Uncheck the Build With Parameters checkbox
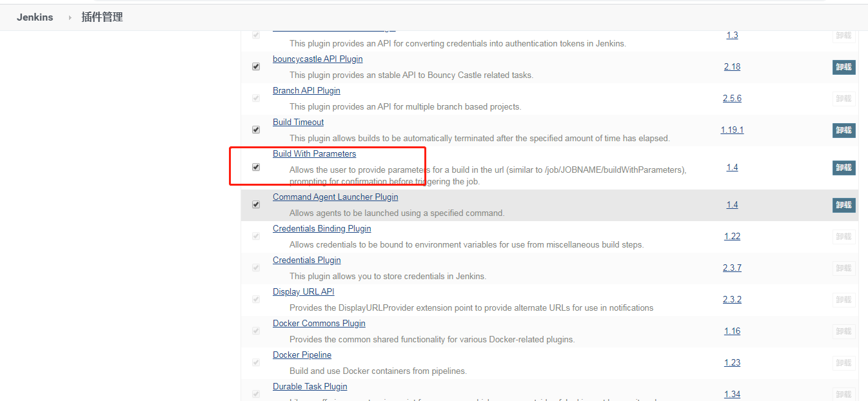Screen dimensions: 868x401 256,167
